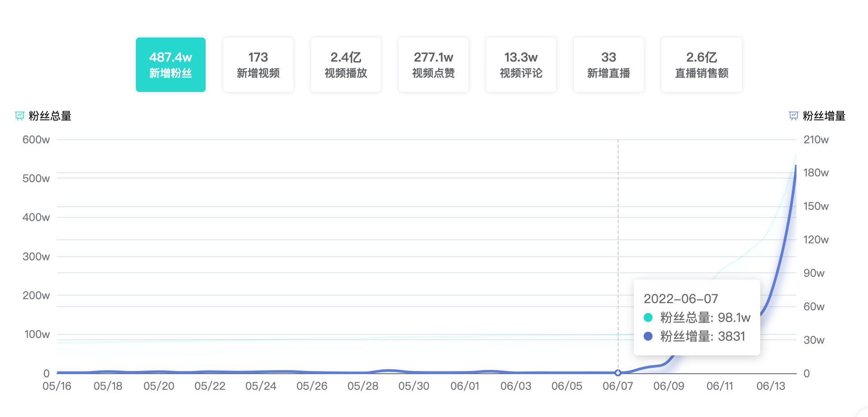The height and width of the screenshot is (417, 868).
Task: Click right axis label 60w
Action: (814, 307)
